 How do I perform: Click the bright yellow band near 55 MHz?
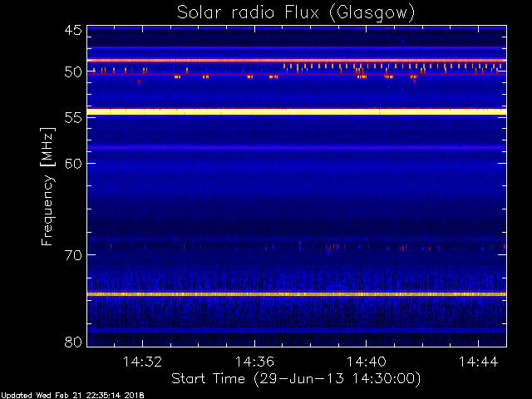point(297,112)
